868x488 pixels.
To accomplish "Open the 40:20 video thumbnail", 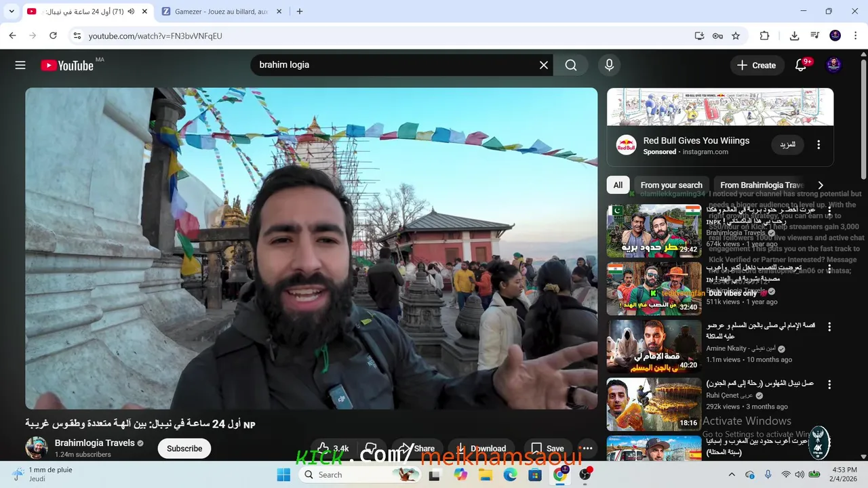I will (x=654, y=346).
